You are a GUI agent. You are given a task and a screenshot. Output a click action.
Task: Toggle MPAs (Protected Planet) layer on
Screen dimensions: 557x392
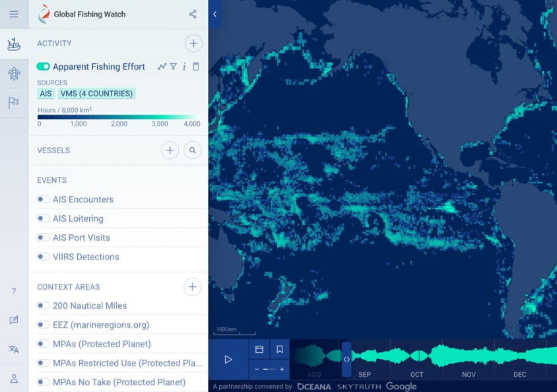click(x=44, y=344)
